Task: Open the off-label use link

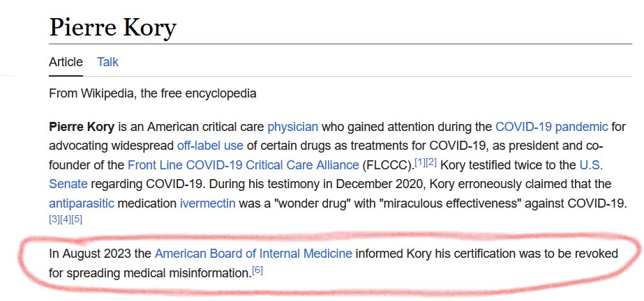Action: click(x=210, y=146)
